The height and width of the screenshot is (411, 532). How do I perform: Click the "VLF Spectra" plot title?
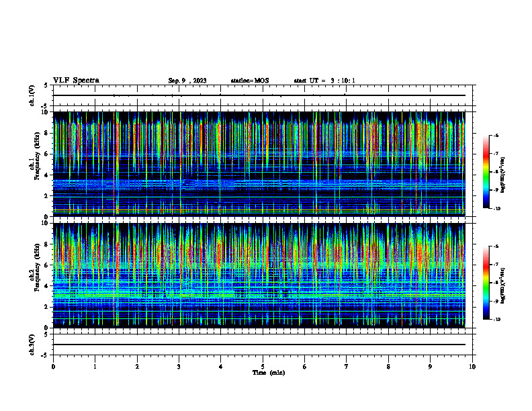[x=76, y=81]
